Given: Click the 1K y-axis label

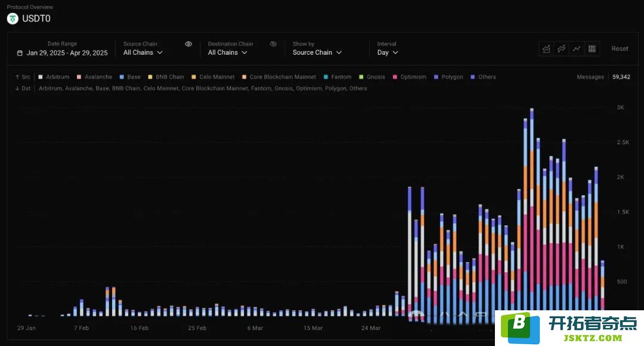Looking at the screenshot, I should click(x=620, y=247).
